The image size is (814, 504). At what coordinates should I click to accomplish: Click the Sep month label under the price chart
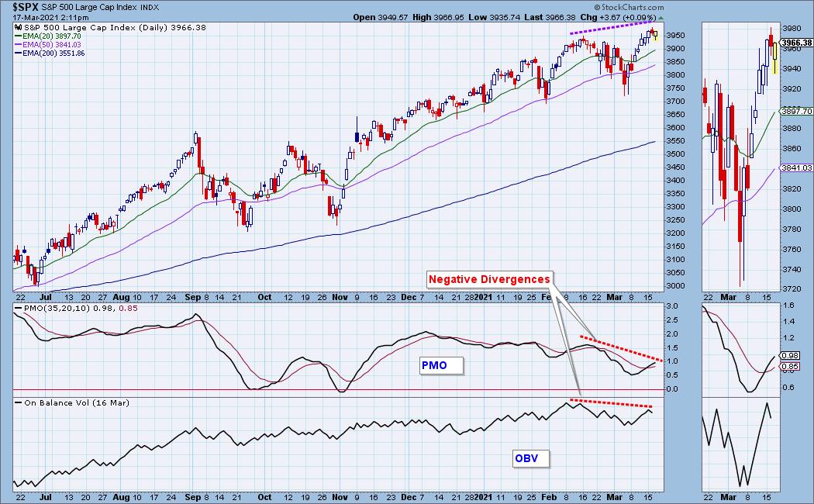pos(192,298)
